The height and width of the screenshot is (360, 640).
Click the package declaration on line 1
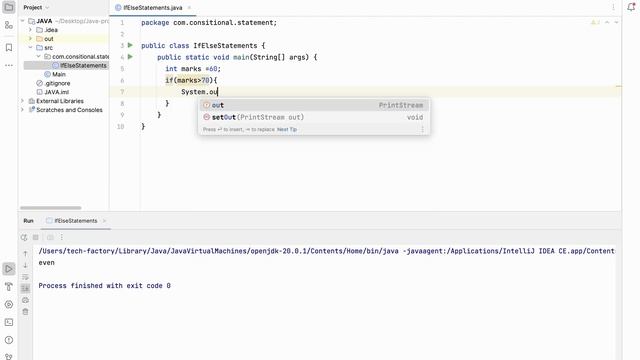pyautogui.click(x=209, y=22)
